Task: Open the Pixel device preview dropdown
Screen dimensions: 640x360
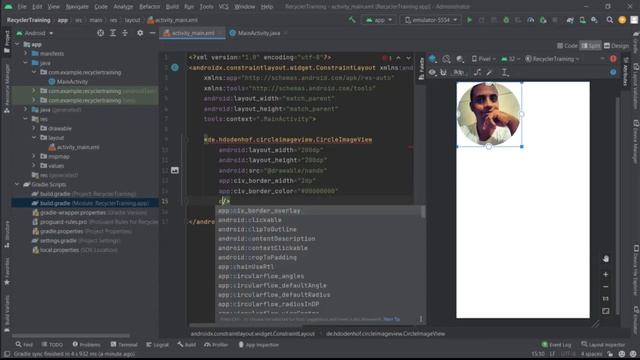Action: (484, 59)
